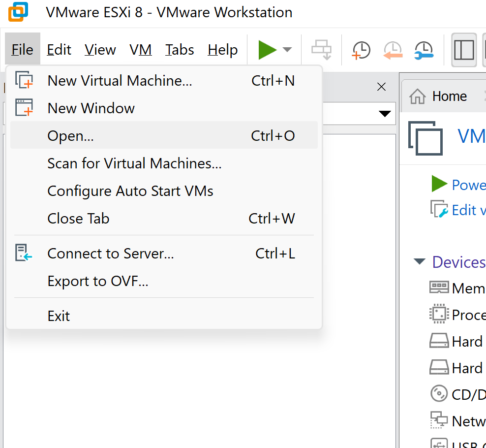Click the Take Snapshot clock icon
The height and width of the screenshot is (448, 486).
[x=361, y=50]
